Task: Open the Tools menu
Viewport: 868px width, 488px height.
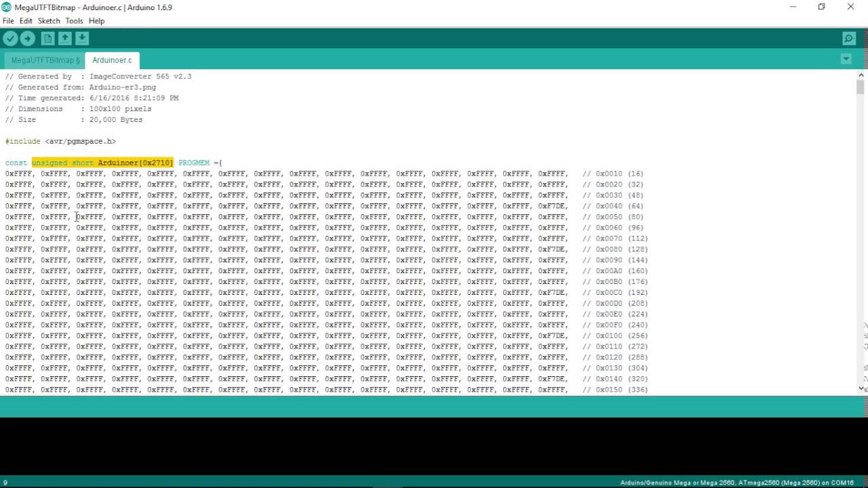Action: pos(74,21)
